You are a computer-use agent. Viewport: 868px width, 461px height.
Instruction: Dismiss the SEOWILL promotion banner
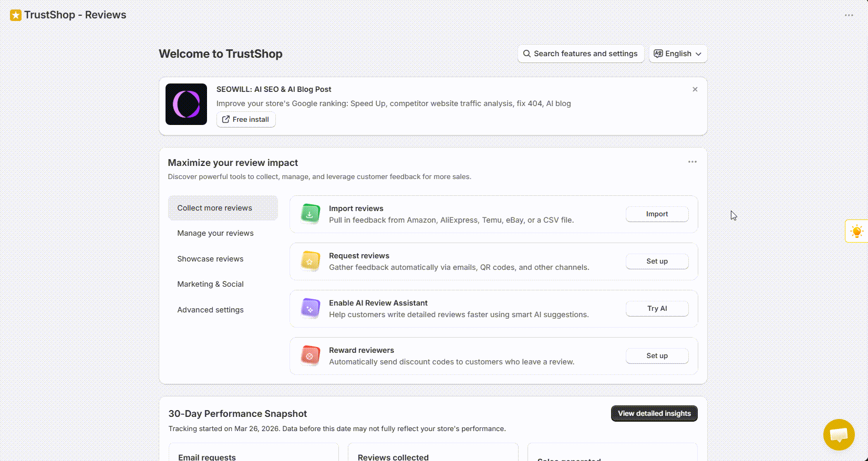(x=695, y=89)
